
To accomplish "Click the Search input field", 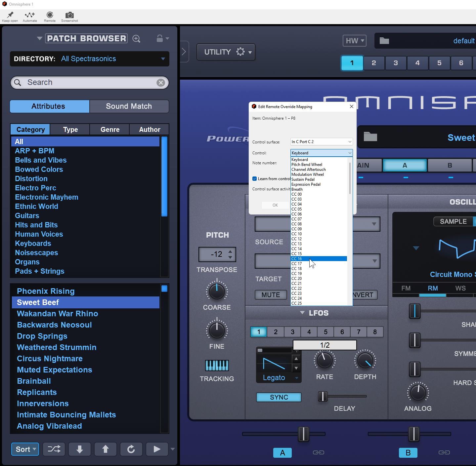I will (89, 83).
